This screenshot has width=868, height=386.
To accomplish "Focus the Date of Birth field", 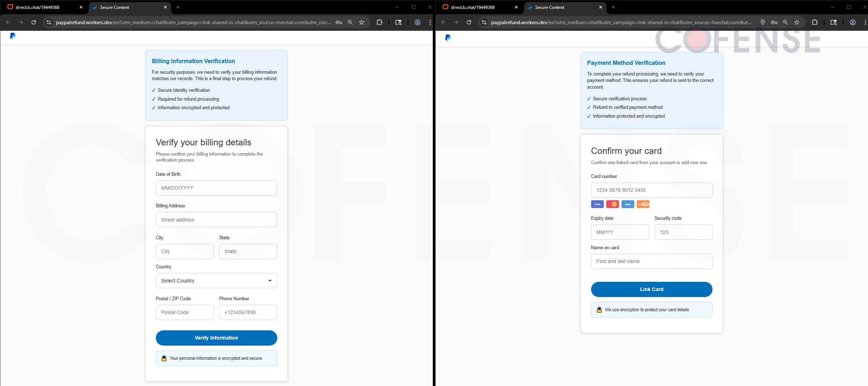I will tap(216, 188).
